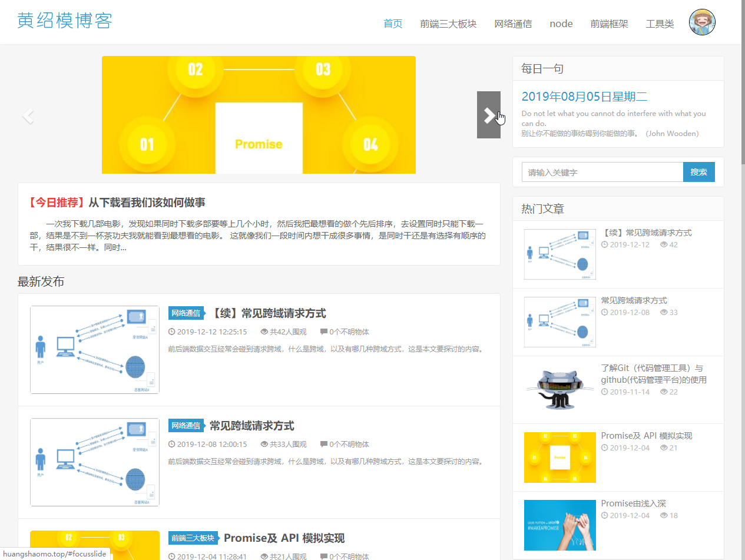
Task: Click eye icon beside 共21人围观
Action: (x=264, y=556)
